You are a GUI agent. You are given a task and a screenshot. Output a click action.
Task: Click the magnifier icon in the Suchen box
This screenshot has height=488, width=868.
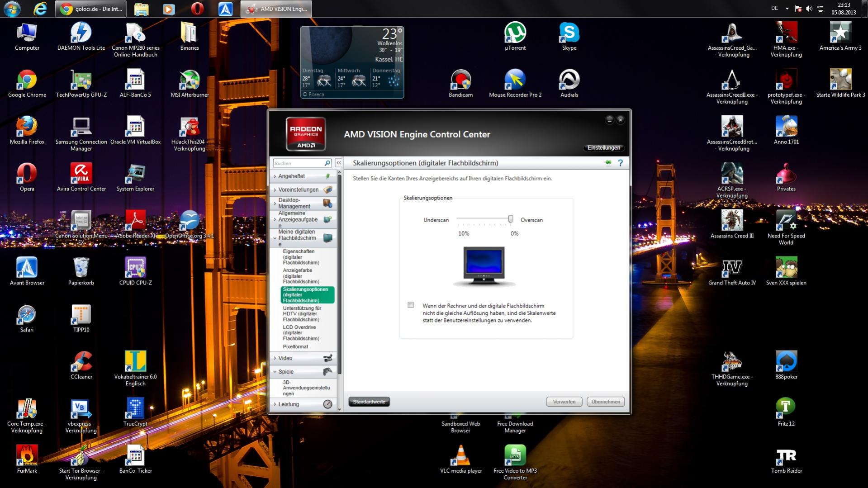[327, 163]
